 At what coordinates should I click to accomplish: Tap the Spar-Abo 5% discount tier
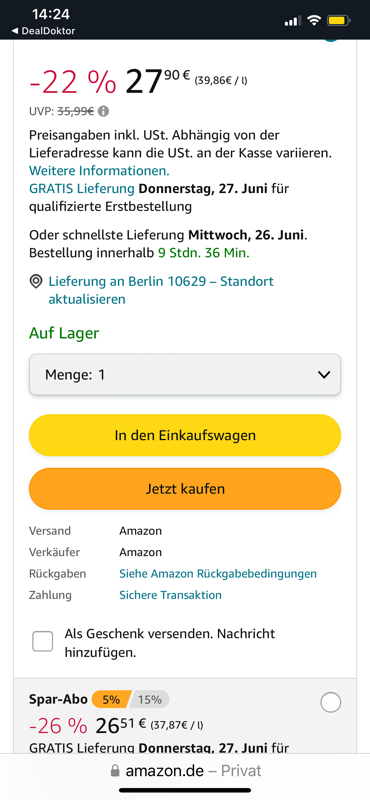(x=112, y=699)
